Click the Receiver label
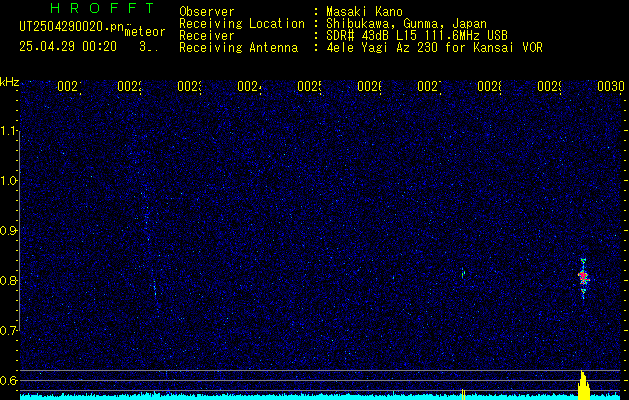The image size is (629, 400). pos(207,36)
